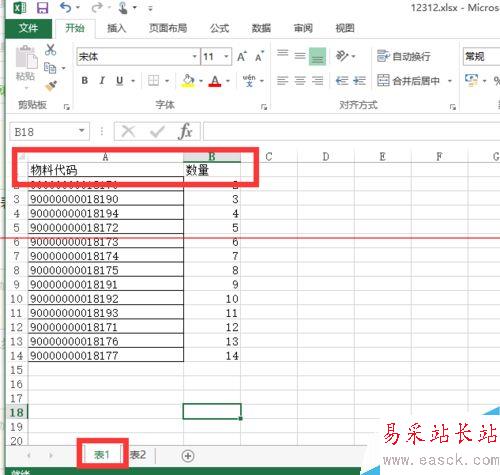Screen dimensions: 500x475
Task: Click 合并后居中 merge and center button
Action: 408,81
